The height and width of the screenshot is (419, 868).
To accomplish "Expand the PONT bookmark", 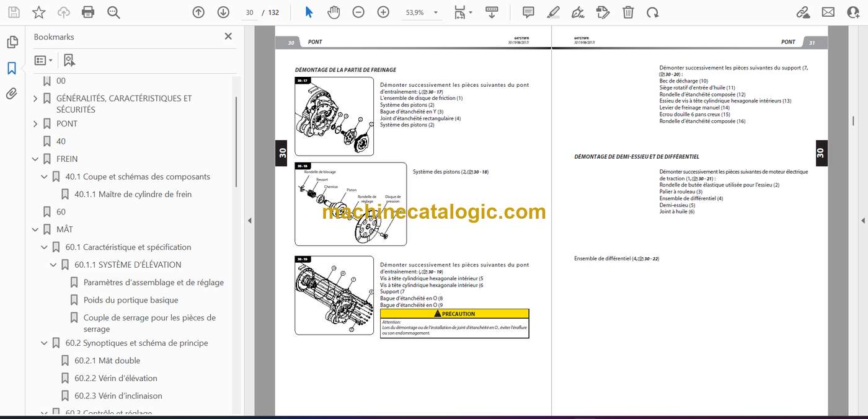I will 35,124.
